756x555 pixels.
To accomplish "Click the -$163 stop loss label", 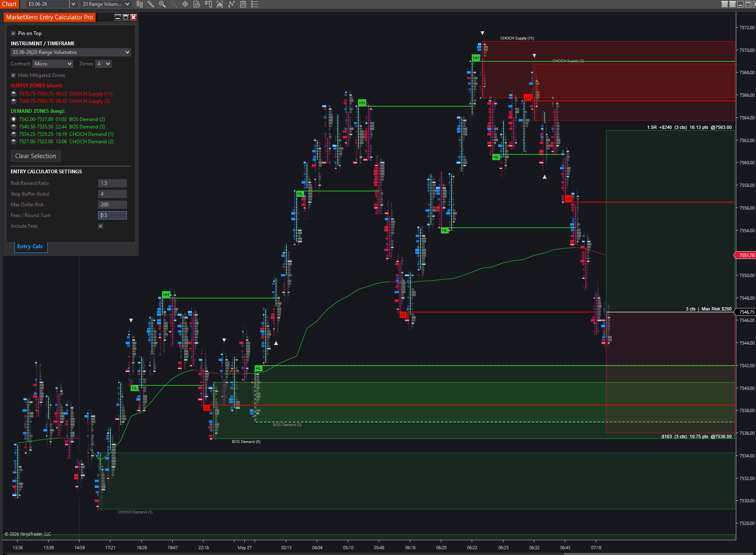I will tap(696, 436).
